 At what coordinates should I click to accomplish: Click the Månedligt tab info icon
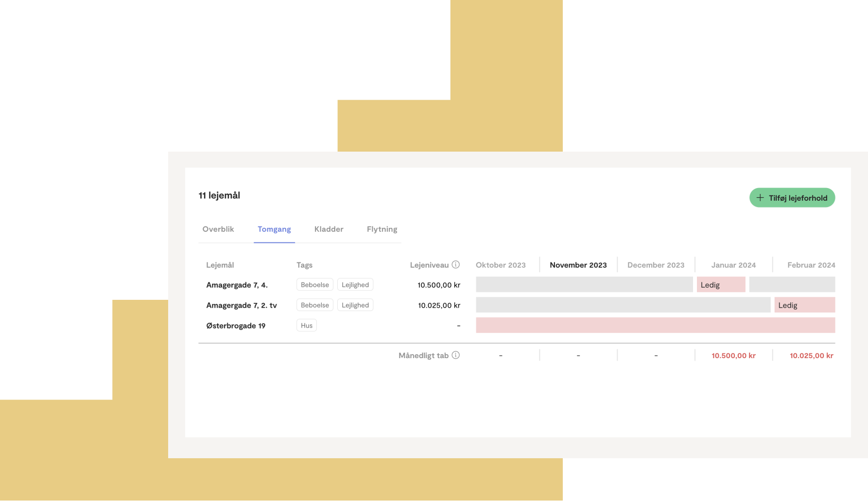point(455,355)
